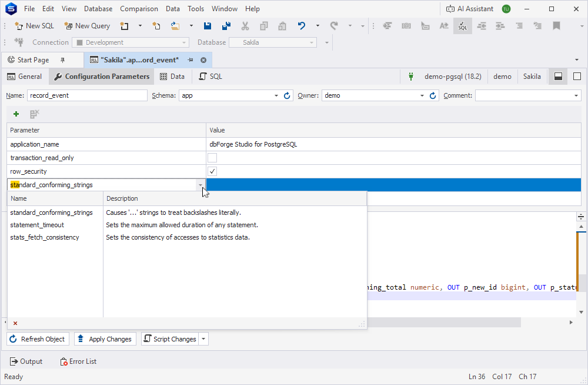Click the Name field record_event
The height and width of the screenshot is (385, 588).
pos(87,96)
